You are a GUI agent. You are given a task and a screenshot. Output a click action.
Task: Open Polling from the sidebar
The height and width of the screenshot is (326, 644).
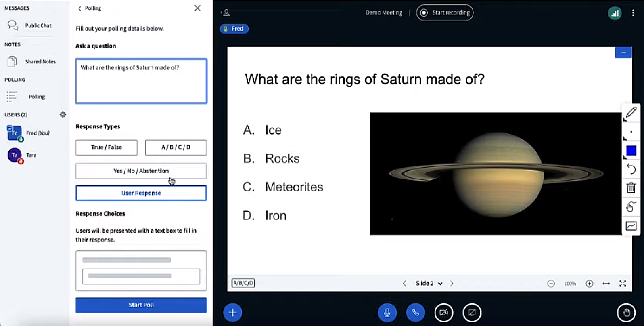coord(26,97)
